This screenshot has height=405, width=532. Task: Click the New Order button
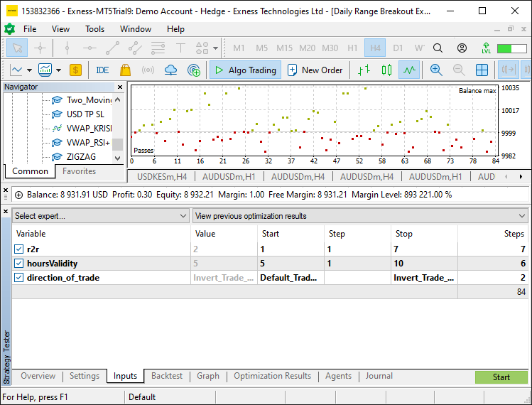(315, 70)
